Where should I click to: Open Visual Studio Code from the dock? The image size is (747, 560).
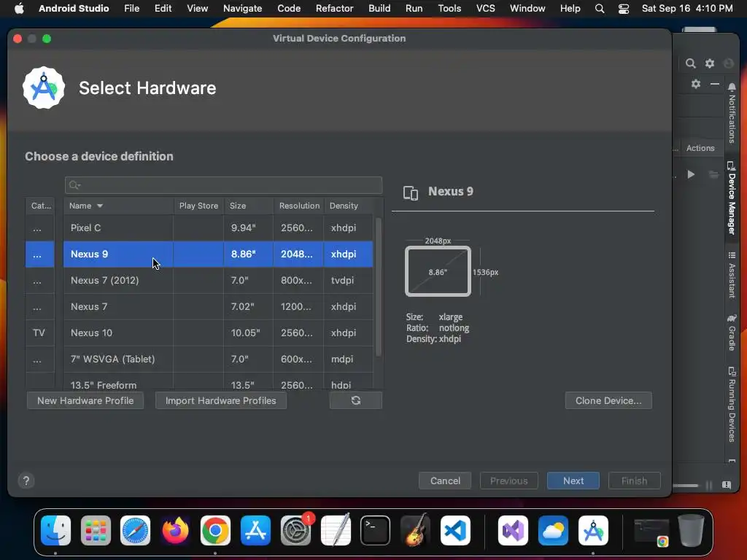[x=455, y=531]
